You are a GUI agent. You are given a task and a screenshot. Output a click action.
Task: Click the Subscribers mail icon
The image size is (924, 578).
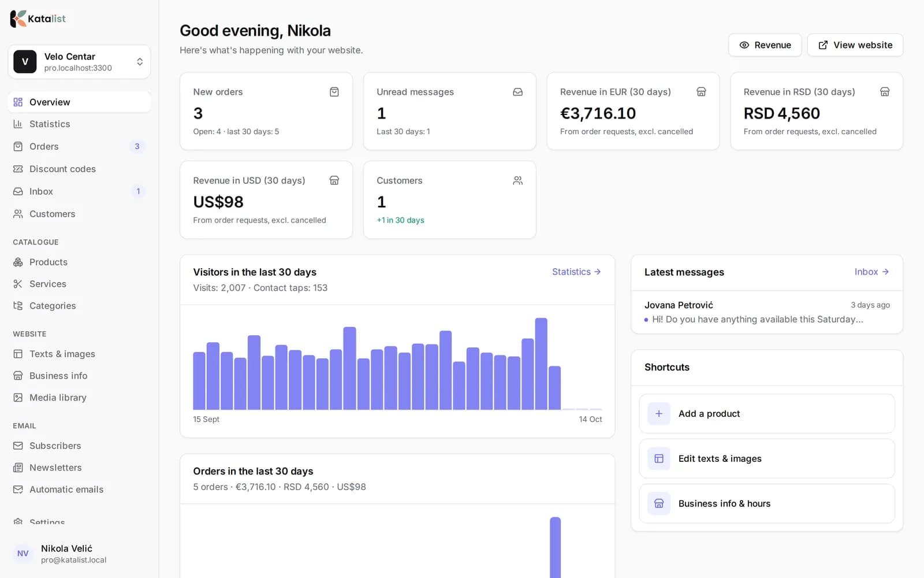(18, 446)
